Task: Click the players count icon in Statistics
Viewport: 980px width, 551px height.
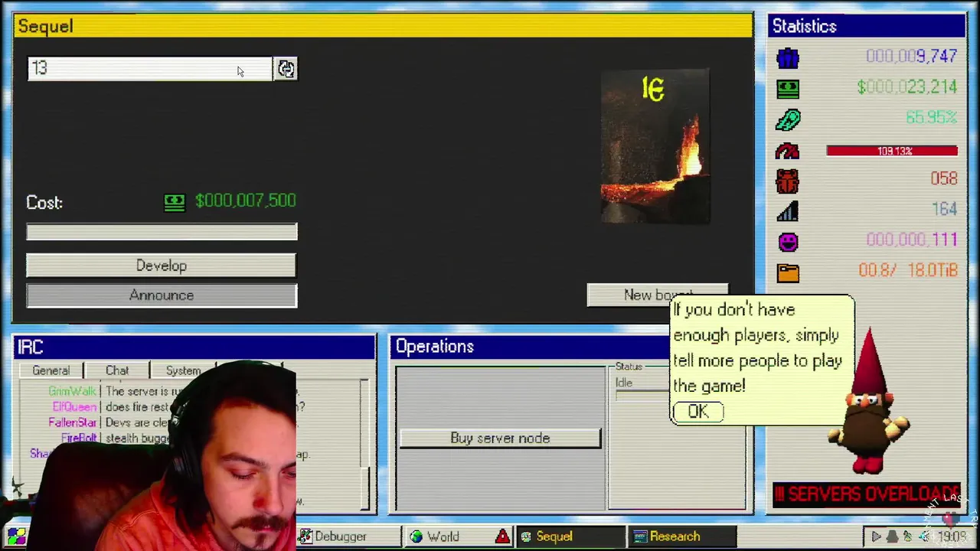Action: click(788, 57)
